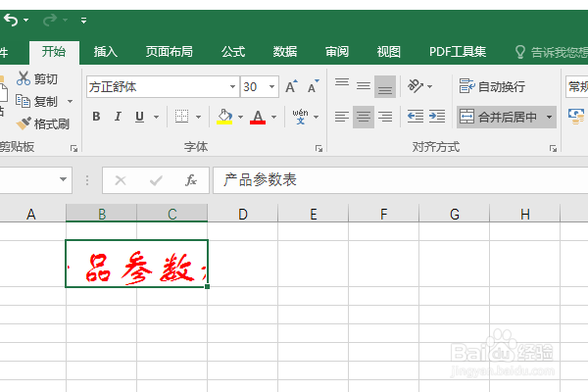This screenshot has width=588, height=392.
Task: Expand the 合并后居中 dropdown arrow
Action: [549, 117]
